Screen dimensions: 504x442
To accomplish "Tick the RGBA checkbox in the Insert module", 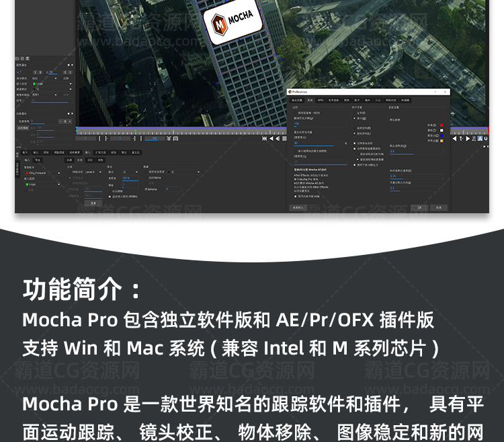I will [x=110, y=196].
